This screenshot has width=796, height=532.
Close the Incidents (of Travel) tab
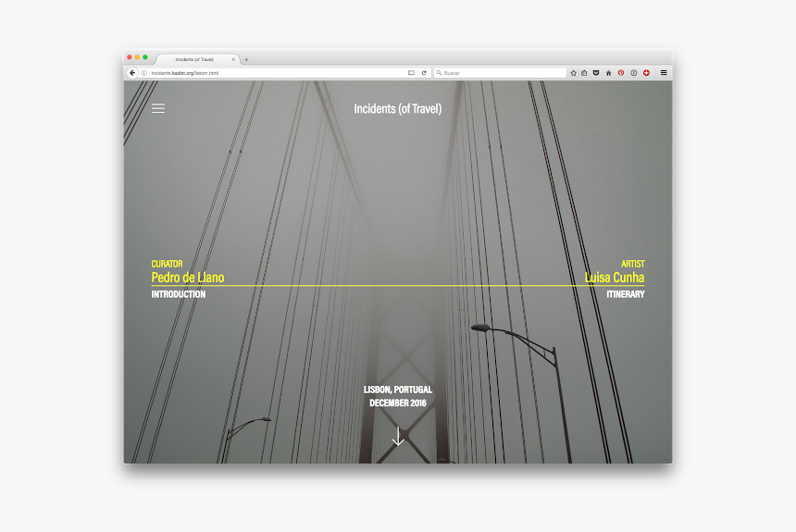tap(233, 59)
